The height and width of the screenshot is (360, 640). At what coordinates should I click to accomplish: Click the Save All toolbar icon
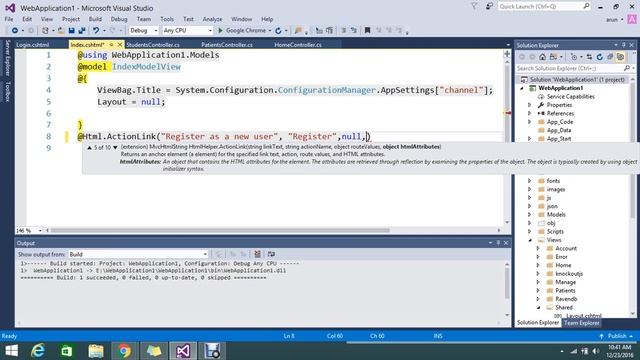pyautogui.click(x=82, y=31)
